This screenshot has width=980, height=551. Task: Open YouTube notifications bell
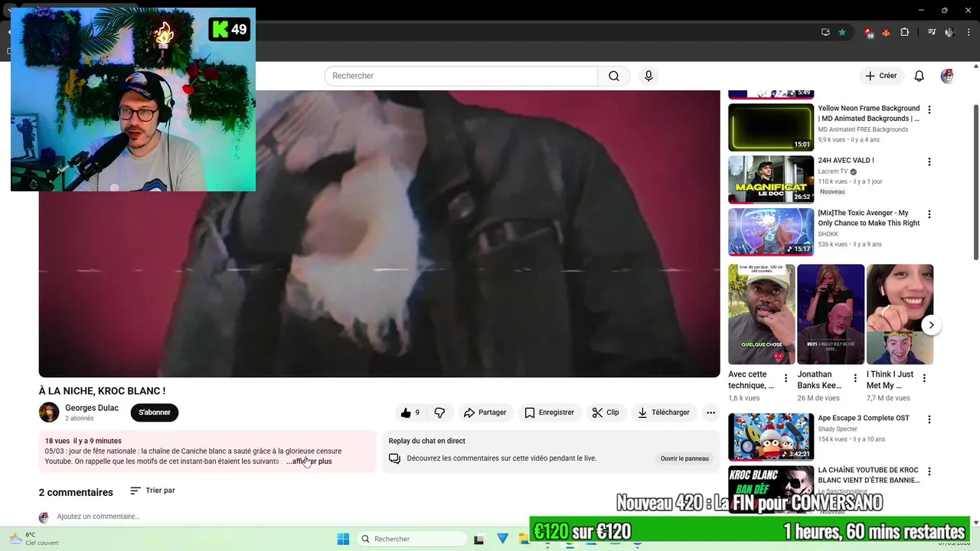coord(920,76)
